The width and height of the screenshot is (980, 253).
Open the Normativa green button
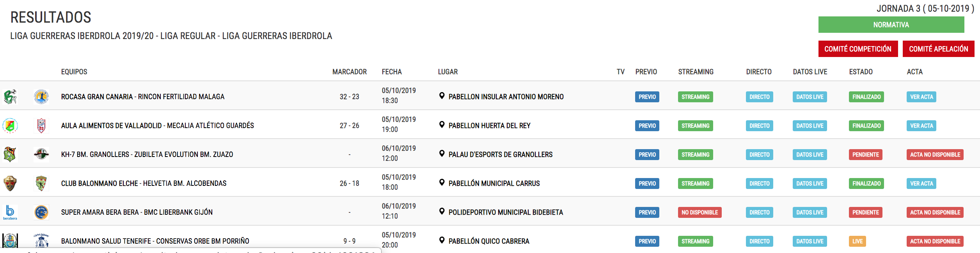(891, 25)
